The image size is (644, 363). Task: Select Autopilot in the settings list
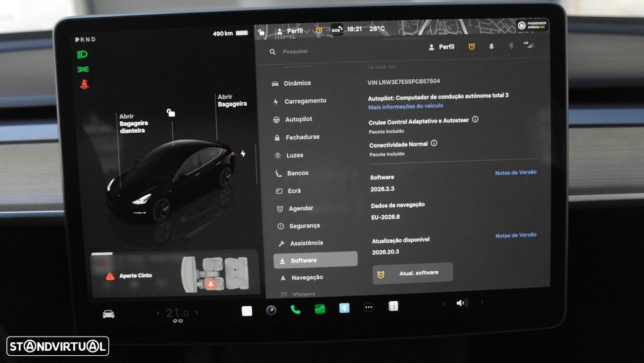(293, 119)
